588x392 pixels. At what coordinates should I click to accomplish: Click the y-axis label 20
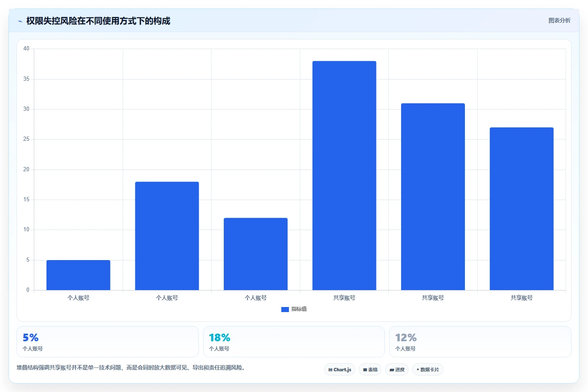[x=26, y=170]
